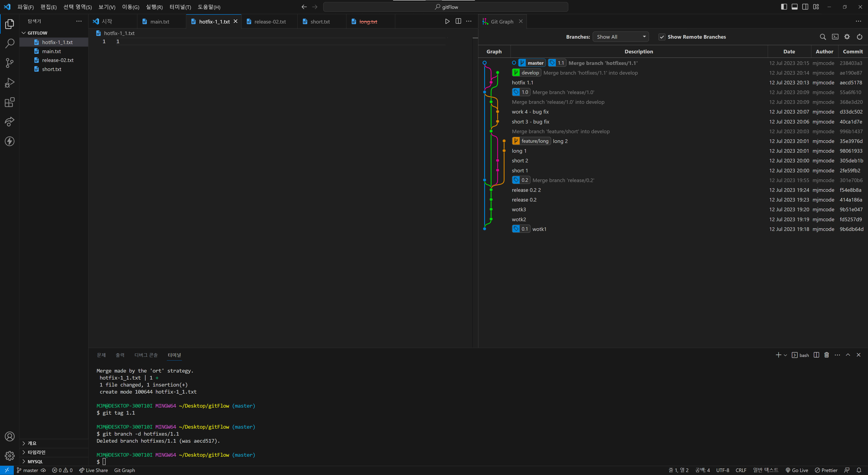
Task: Open Branches Show All dropdown
Action: click(620, 37)
